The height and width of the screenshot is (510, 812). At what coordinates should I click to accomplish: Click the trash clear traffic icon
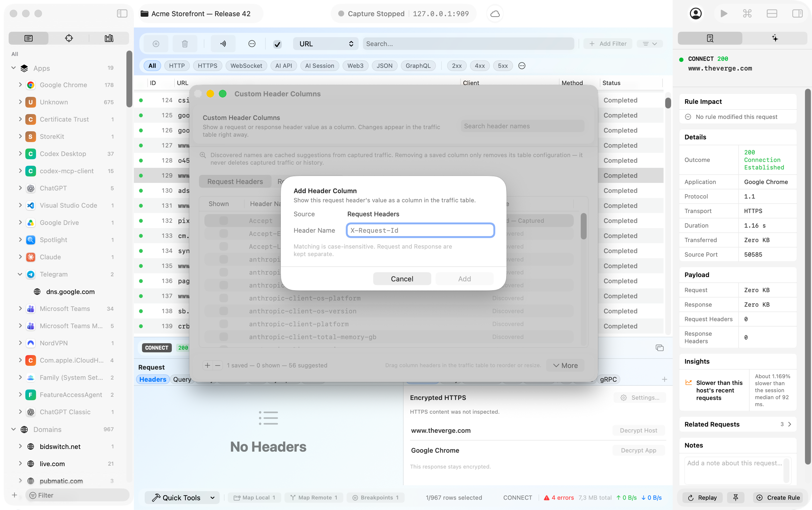click(185, 44)
